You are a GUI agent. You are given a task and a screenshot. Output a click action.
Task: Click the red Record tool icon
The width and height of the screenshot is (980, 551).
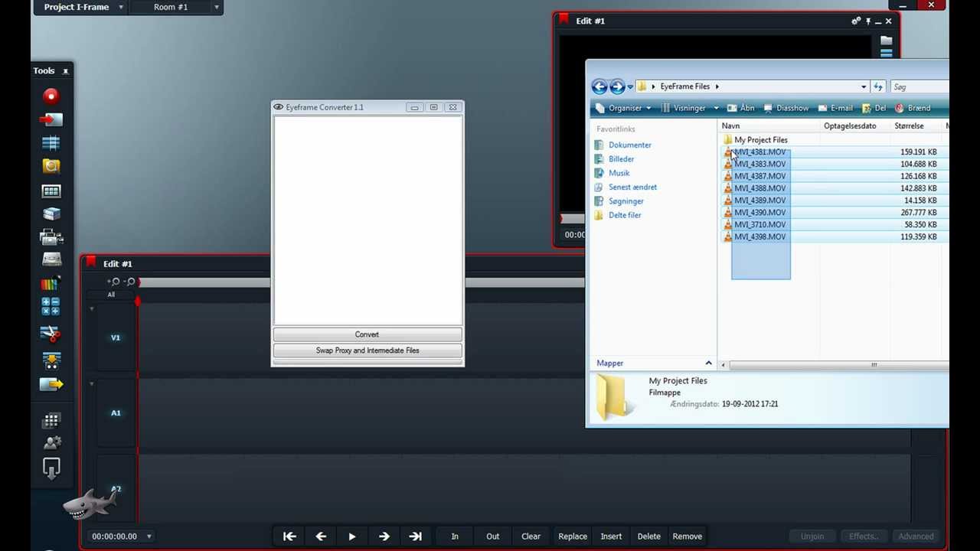point(51,96)
